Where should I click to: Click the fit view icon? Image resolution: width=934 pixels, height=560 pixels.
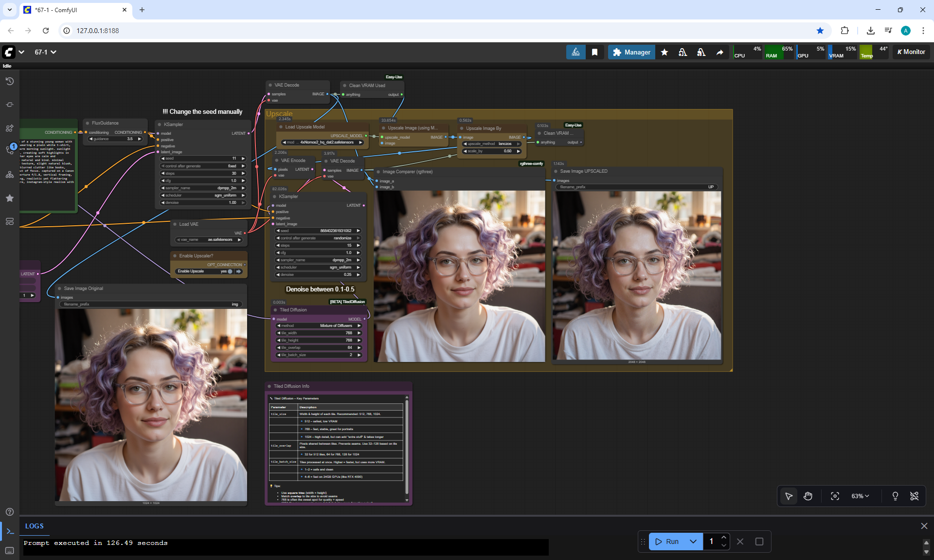click(x=835, y=496)
